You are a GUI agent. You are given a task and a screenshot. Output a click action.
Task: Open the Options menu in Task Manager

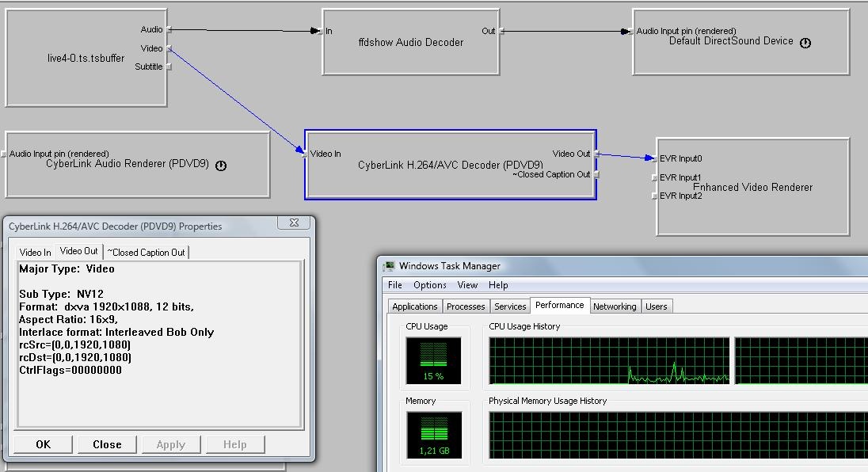(x=429, y=285)
